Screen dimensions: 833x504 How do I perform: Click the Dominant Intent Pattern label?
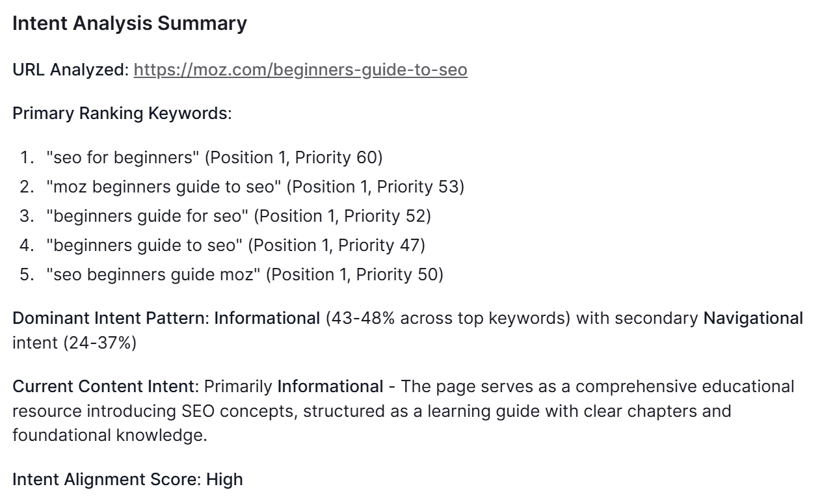tap(110, 318)
